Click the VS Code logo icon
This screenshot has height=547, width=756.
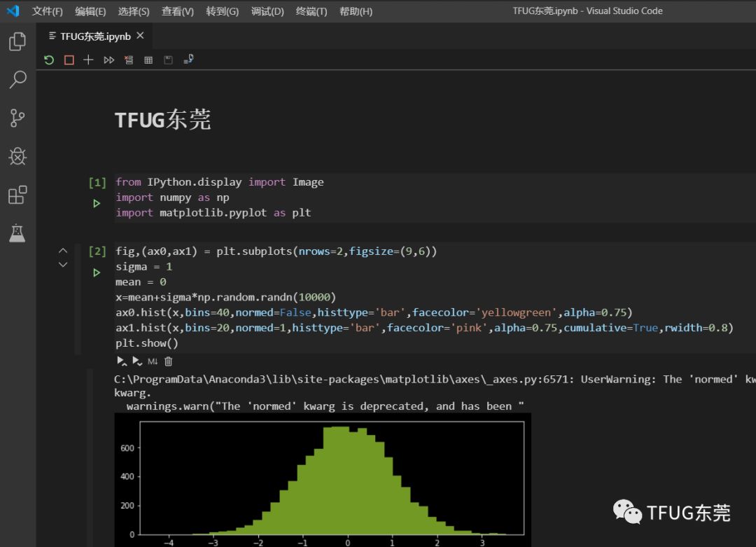[13, 11]
